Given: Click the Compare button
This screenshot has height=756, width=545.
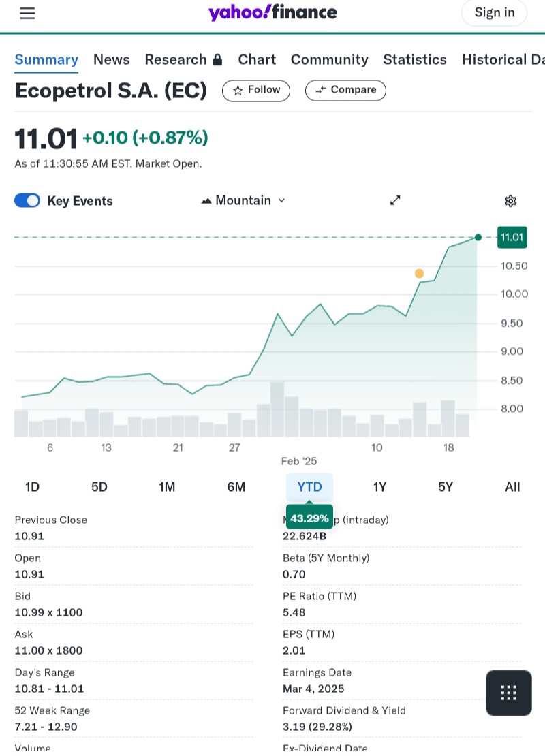Looking at the screenshot, I should (x=345, y=90).
